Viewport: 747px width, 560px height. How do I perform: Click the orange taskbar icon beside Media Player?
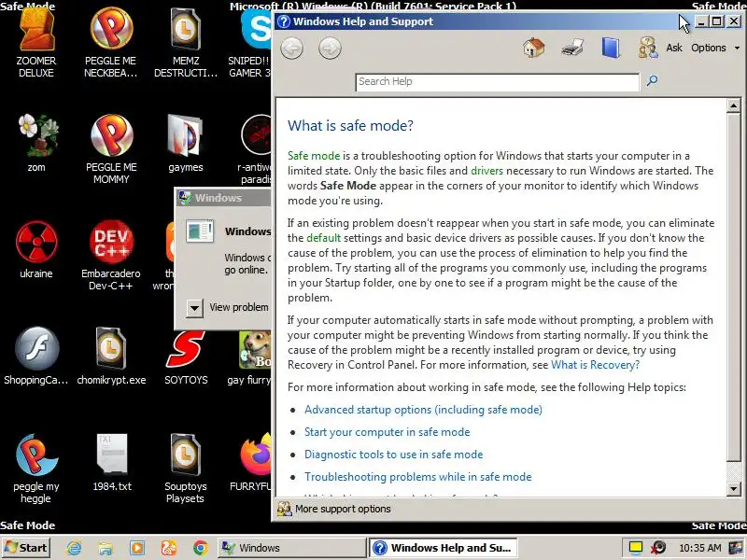click(x=169, y=548)
